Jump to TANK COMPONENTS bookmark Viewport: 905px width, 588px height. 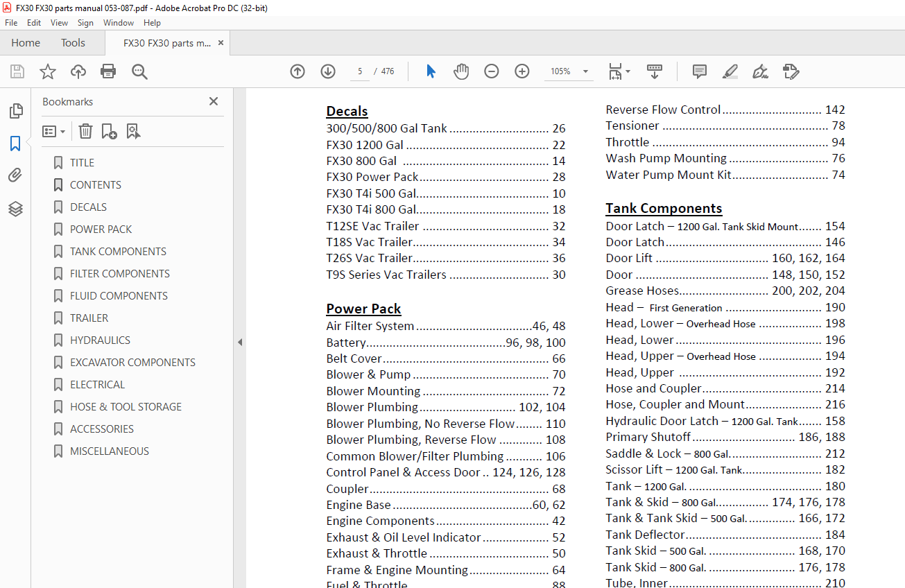click(x=118, y=252)
